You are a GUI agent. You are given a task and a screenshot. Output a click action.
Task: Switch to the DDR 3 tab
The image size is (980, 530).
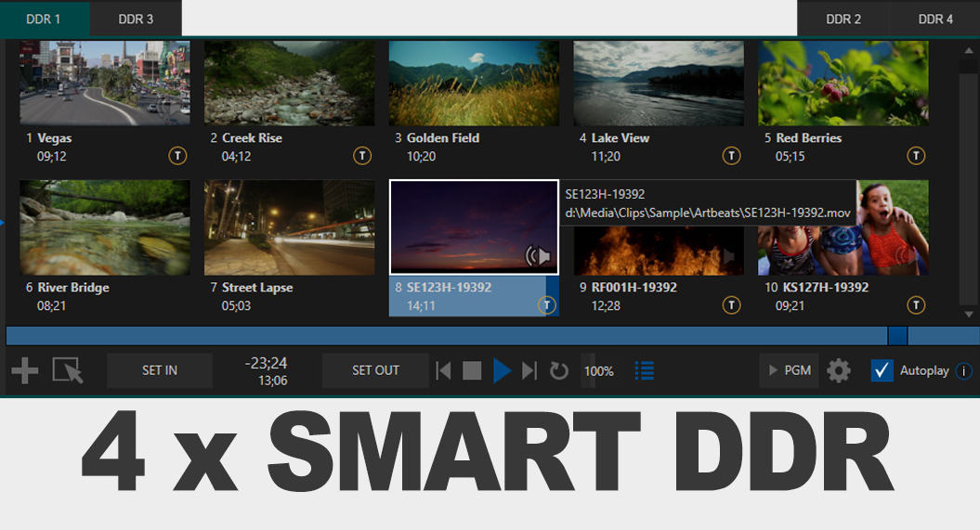pos(136,19)
